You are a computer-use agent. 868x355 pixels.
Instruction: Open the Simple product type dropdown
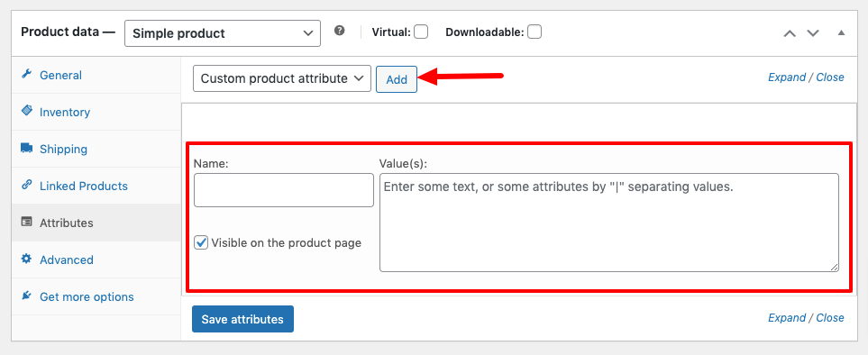(223, 33)
